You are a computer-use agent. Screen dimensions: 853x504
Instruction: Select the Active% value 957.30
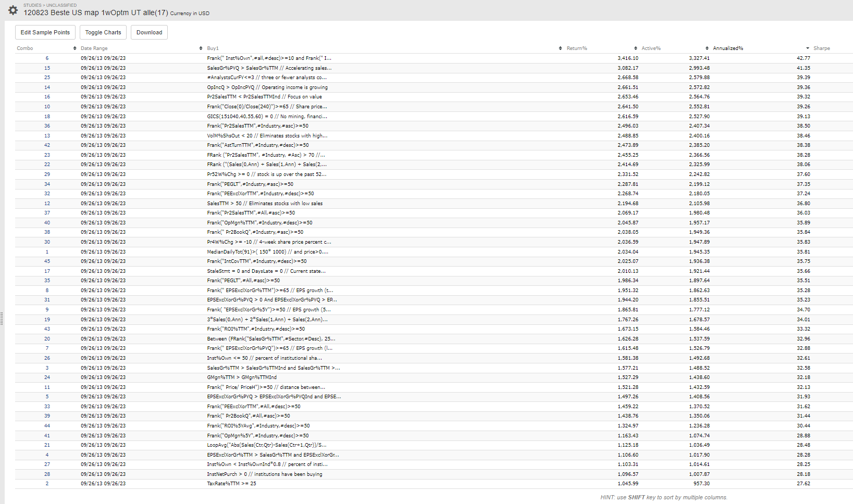701,484
